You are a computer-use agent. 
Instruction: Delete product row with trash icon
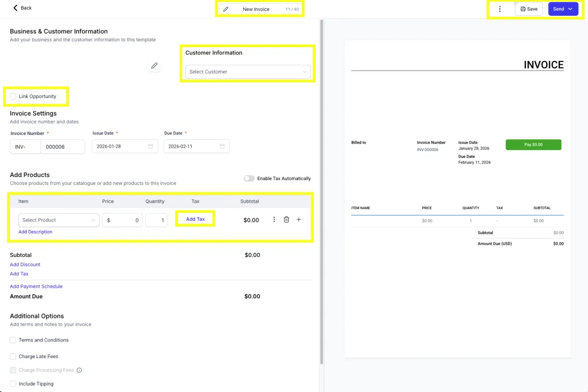[287, 220]
